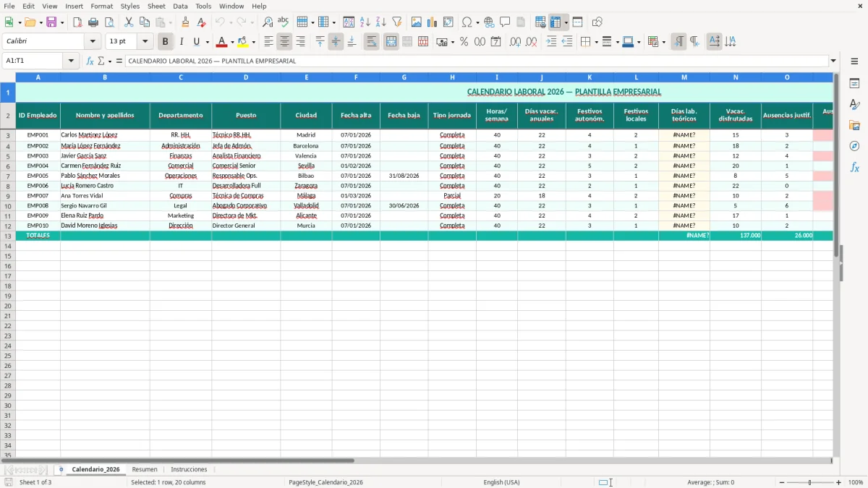Open the Font Color dropdown arrow

(232, 42)
